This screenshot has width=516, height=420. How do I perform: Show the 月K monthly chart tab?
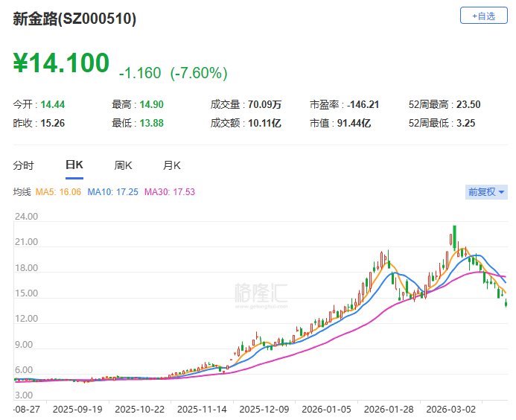click(172, 165)
